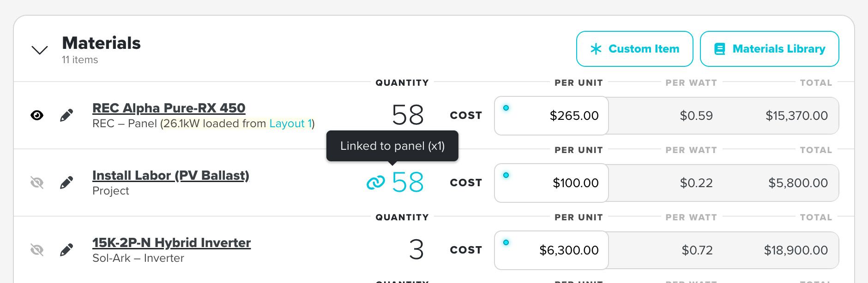Toggle visibility eye for REC Alpha Pure-RX 450
868x283 pixels.
click(37, 115)
